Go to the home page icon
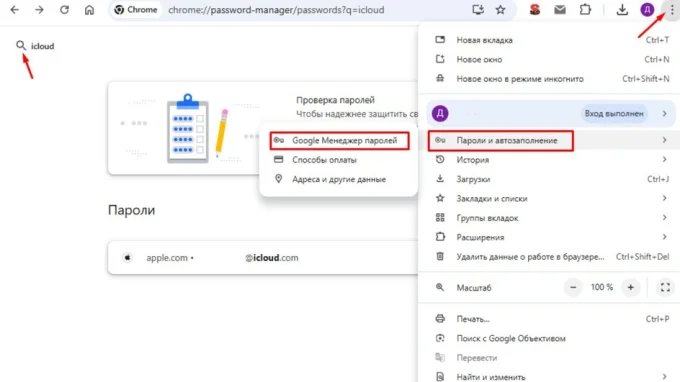The image size is (680, 382). tap(89, 10)
